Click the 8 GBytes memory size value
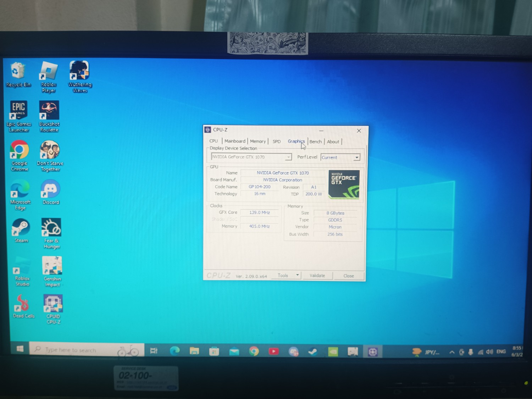Screen dimensions: 532x399 coord(335,213)
